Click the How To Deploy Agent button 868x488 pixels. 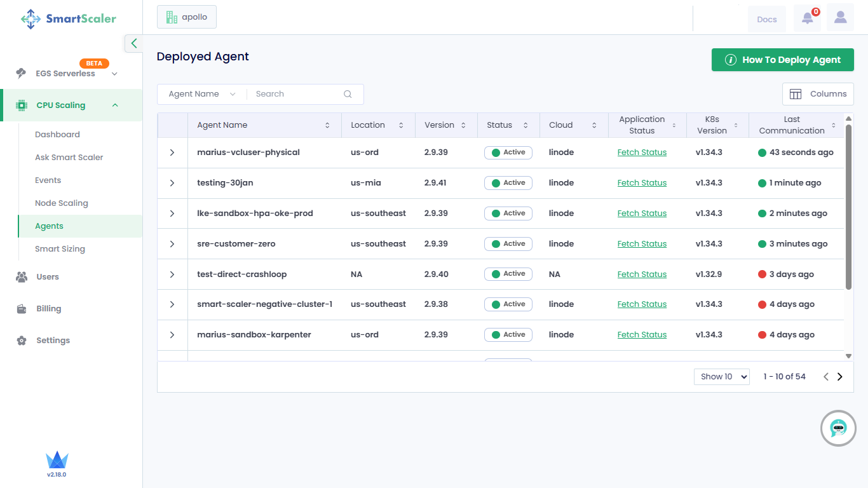tap(782, 60)
